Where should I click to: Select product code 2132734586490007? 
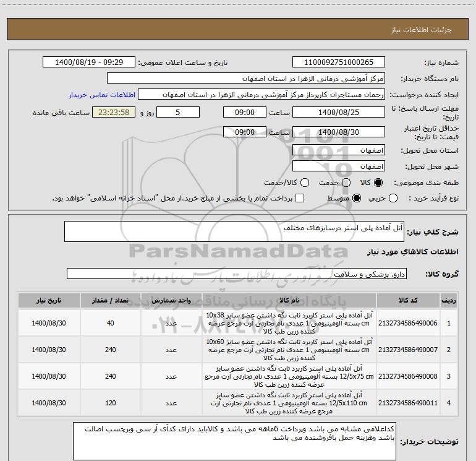tap(408, 350)
